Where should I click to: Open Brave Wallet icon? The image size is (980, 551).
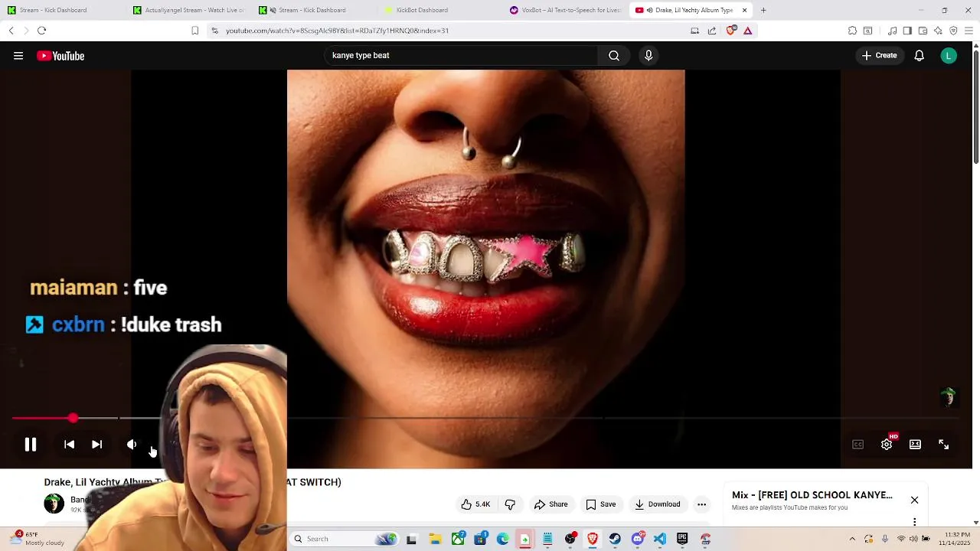(923, 31)
